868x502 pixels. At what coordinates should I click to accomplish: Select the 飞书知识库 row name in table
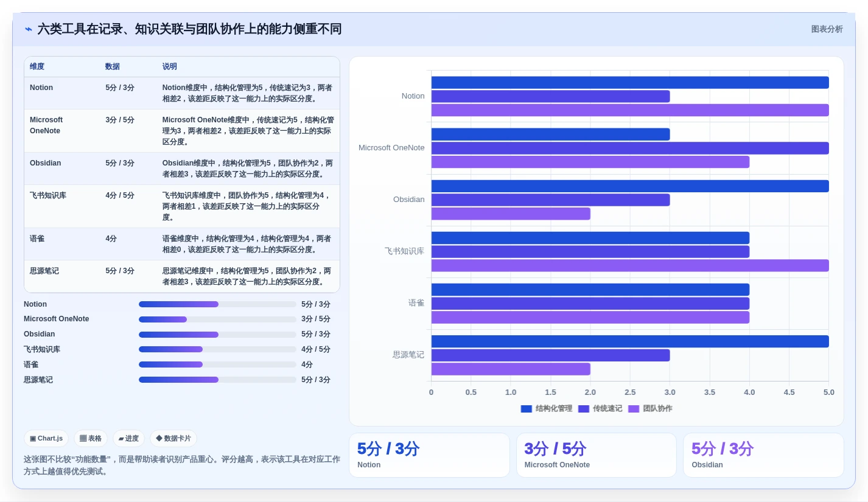[x=48, y=195]
